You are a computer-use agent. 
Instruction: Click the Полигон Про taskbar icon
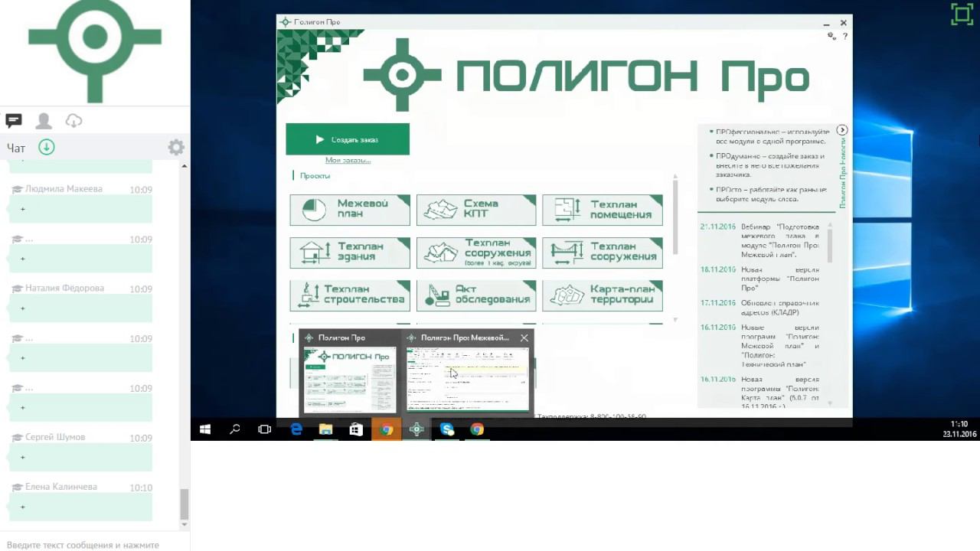416,429
